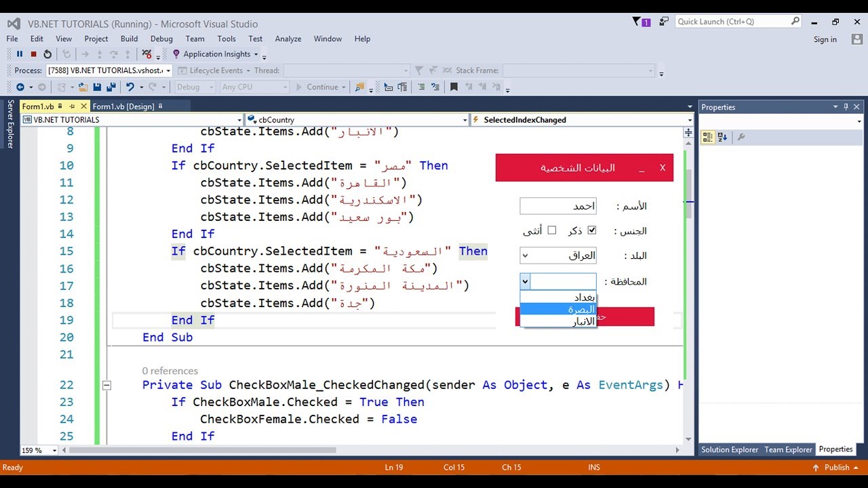Select بغداد in the state list

(x=558, y=298)
